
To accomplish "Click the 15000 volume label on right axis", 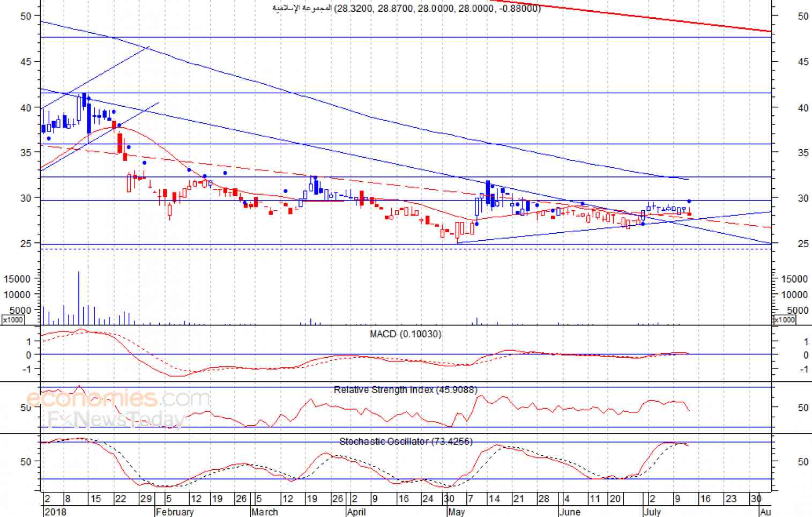I will click(x=794, y=279).
